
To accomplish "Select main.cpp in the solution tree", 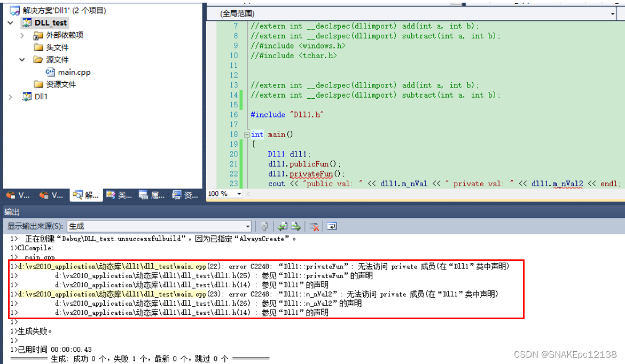I will (x=74, y=72).
